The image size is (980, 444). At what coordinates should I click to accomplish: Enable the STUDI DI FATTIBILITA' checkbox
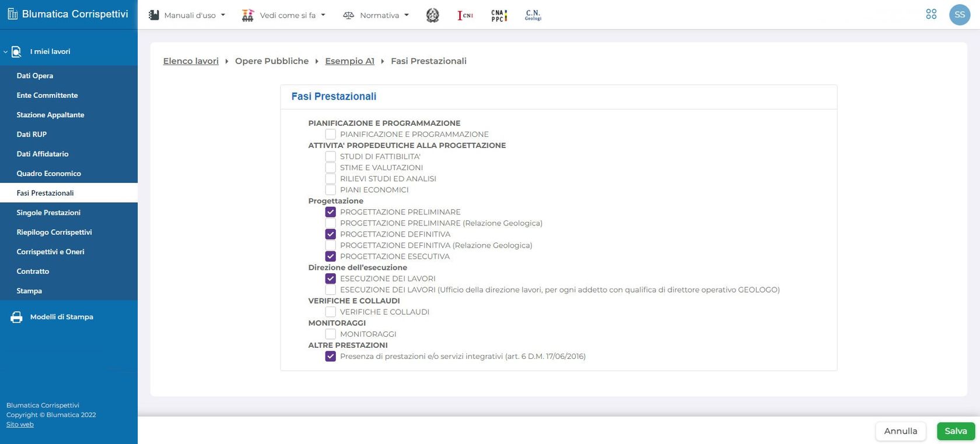tap(331, 157)
